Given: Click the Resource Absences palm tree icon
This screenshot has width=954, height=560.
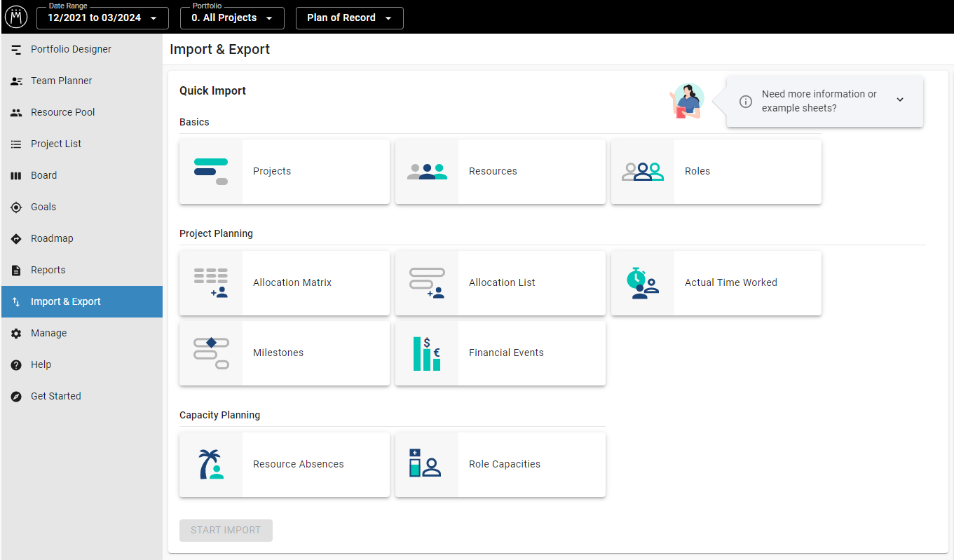Looking at the screenshot, I should [x=211, y=465].
